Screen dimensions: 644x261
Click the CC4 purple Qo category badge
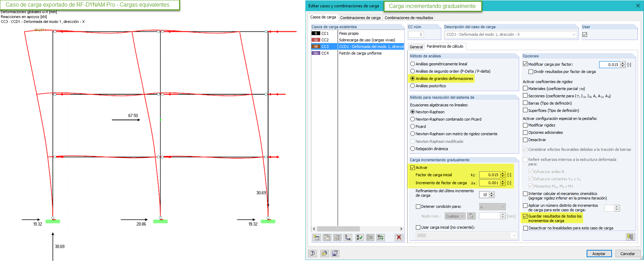tap(316, 53)
